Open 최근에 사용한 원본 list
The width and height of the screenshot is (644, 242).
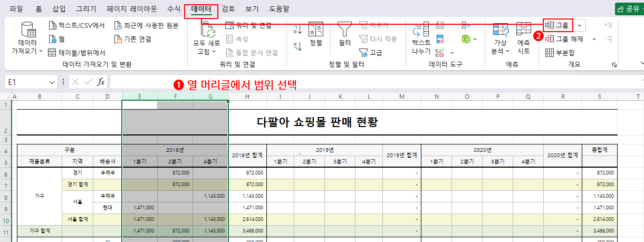coord(146,25)
